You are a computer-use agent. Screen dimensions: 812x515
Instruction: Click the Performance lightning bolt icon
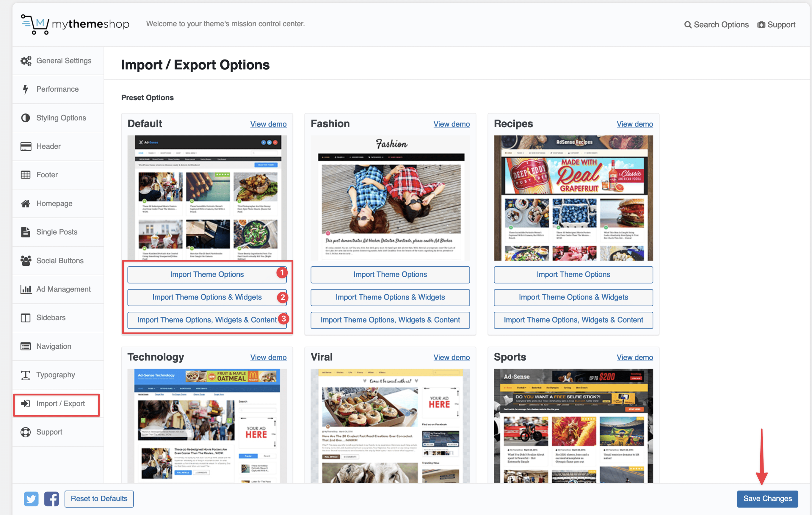pos(26,89)
